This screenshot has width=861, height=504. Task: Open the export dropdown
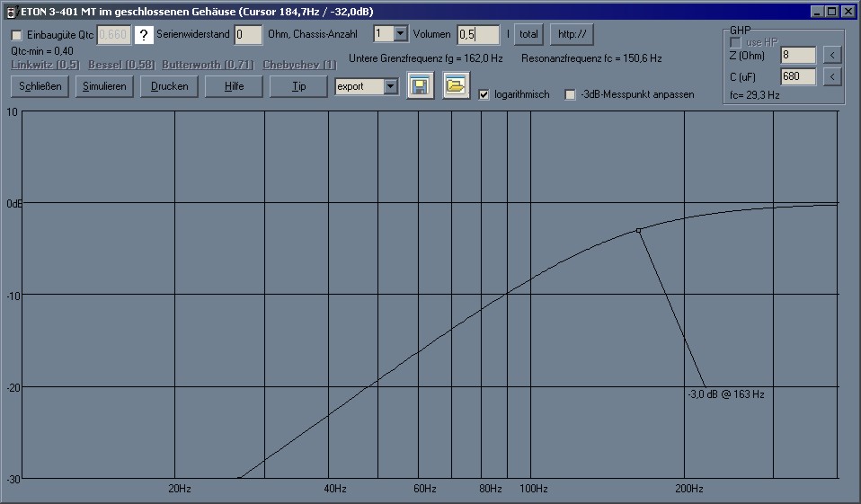click(390, 86)
